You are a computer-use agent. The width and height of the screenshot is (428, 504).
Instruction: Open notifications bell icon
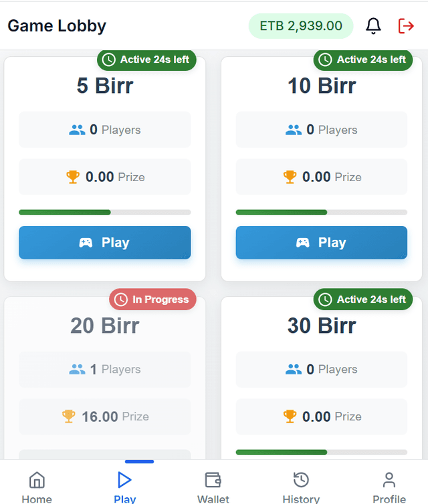pos(373,26)
